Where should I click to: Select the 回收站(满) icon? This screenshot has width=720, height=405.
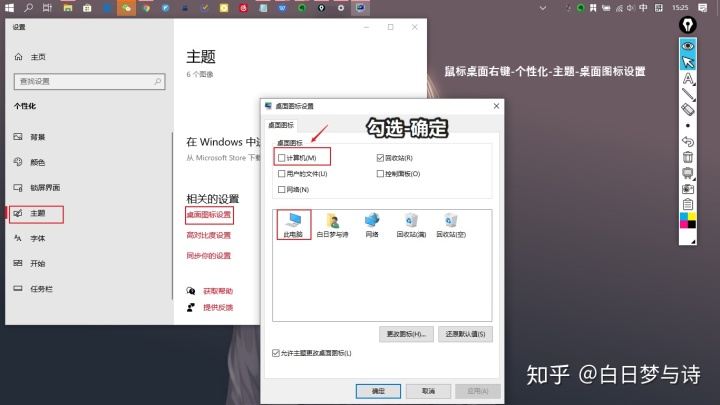pyautogui.click(x=411, y=225)
